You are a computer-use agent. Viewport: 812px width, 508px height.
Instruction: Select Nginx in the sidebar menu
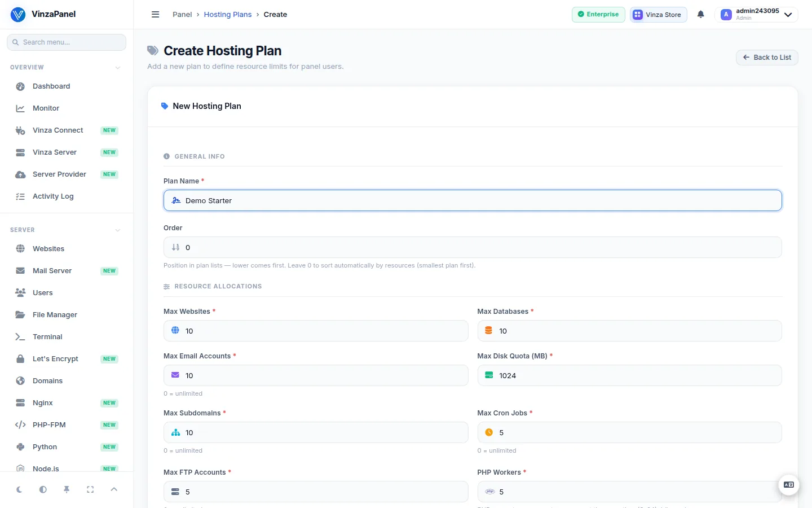(67, 403)
